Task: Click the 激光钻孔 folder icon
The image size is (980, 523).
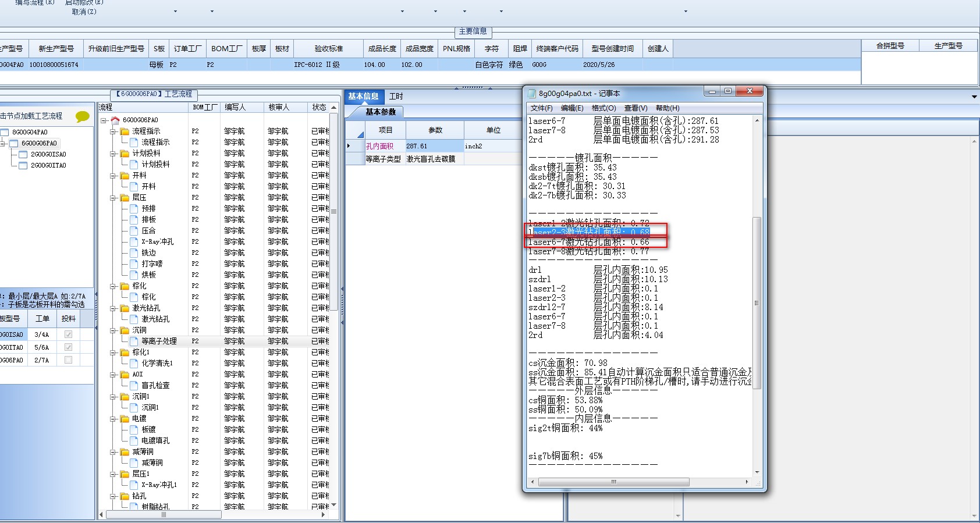Action: 125,308
